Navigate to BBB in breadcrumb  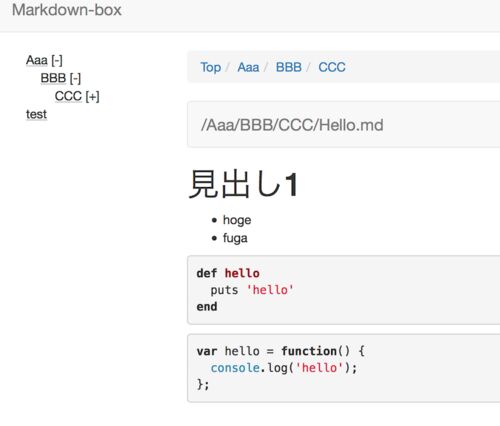coord(289,67)
